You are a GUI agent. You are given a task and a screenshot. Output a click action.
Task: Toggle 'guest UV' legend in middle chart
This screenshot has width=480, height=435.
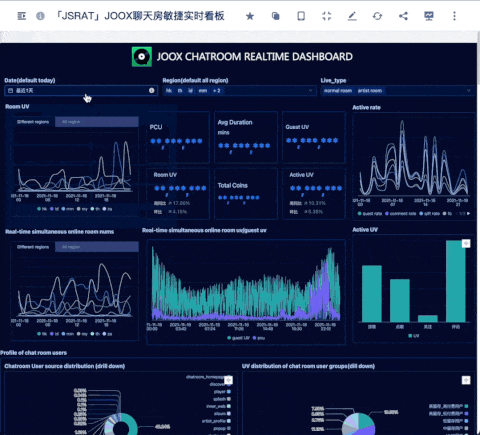click(x=238, y=338)
